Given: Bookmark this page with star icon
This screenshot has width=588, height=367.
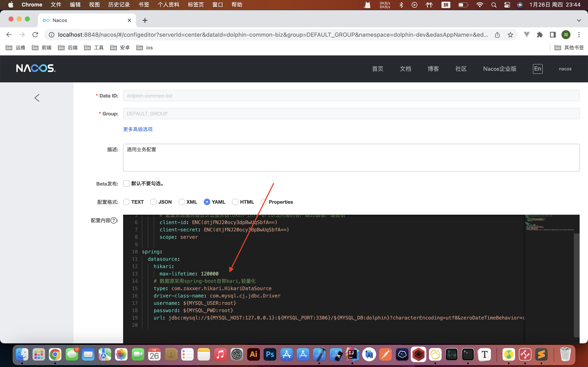Looking at the screenshot, I should pyautogui.click(x=510, y=35).
